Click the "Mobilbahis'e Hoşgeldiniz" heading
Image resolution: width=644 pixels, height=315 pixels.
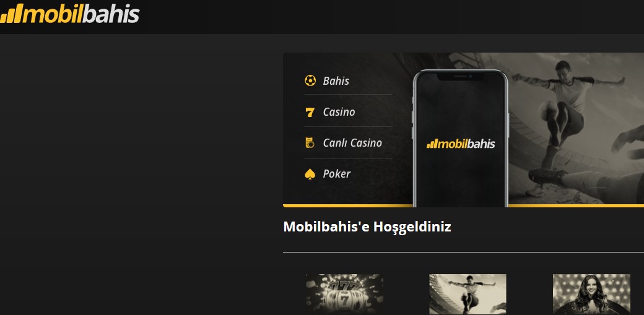click(367, 227)
